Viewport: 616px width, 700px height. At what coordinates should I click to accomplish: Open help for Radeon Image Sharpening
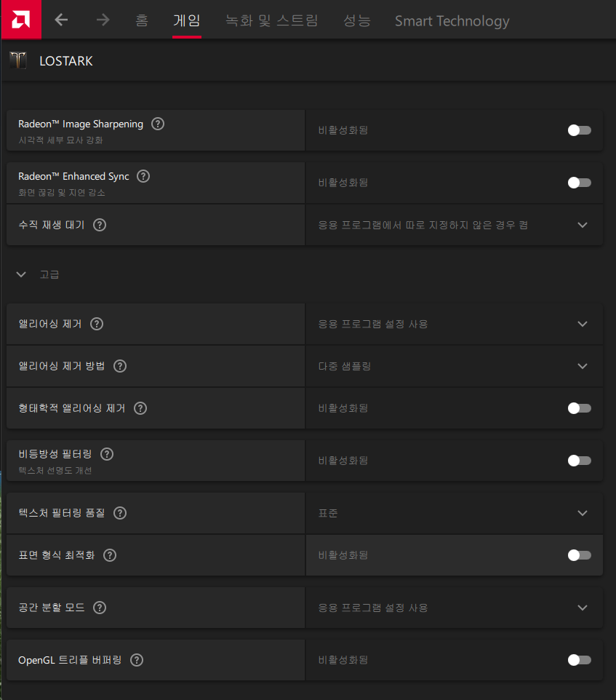pos(158,124)
